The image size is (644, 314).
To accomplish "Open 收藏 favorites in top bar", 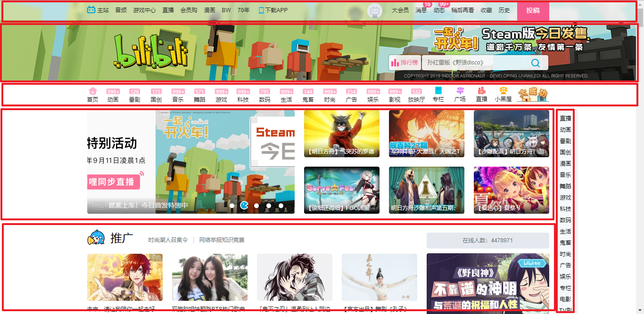I will 486,10.
